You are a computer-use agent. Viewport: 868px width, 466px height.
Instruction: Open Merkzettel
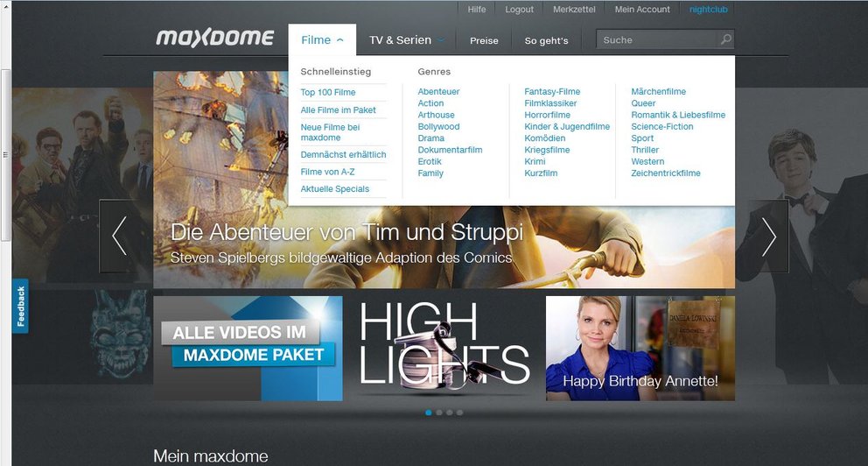[x=574, y=10]
